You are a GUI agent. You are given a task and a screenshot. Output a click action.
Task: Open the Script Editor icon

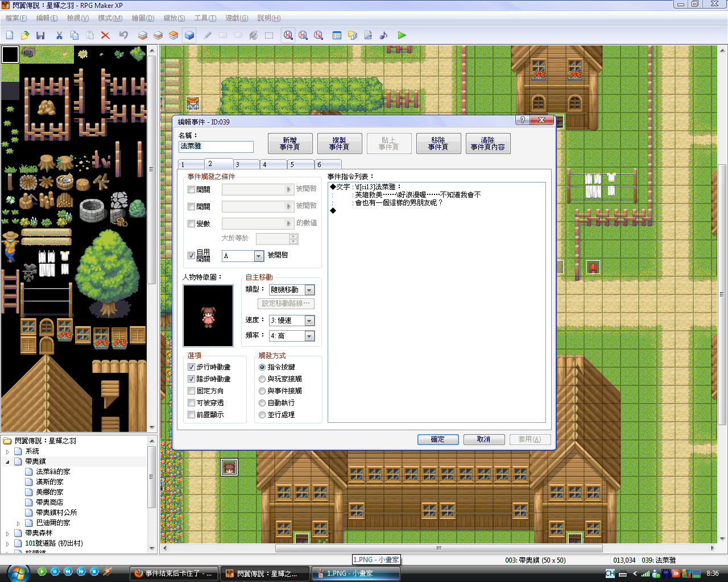pos(368,35)
